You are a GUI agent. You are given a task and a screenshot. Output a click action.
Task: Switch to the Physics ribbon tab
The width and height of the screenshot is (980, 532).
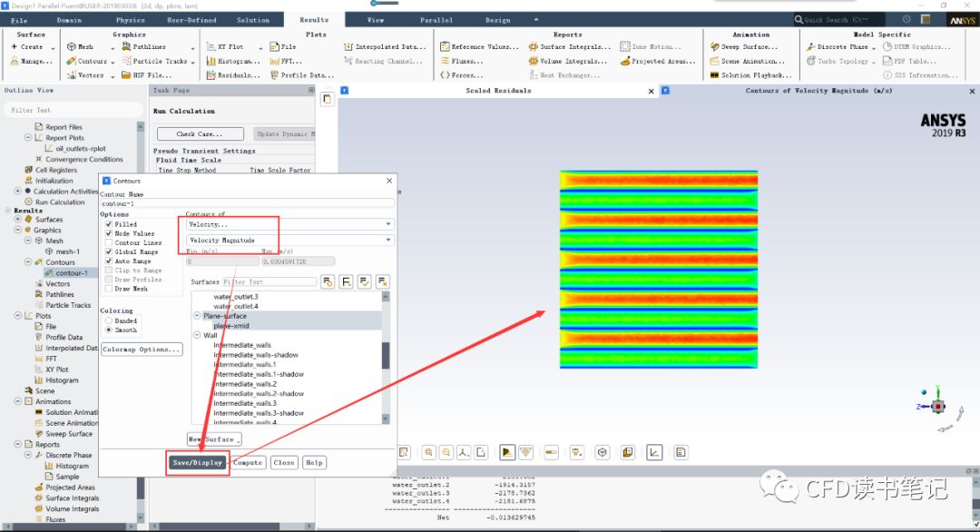click(130, 20)
